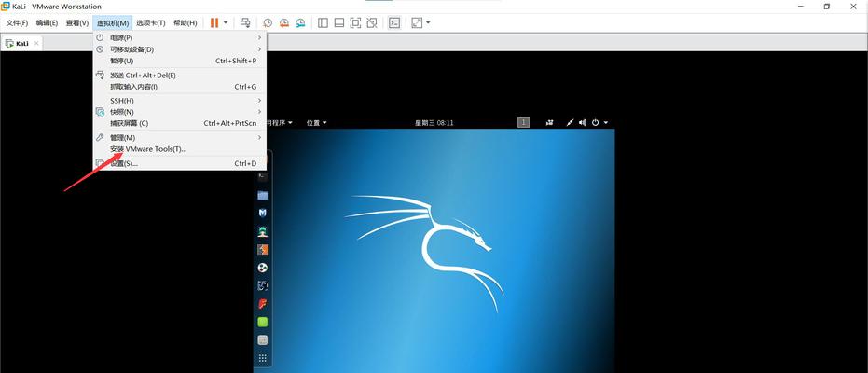868x373 pixels.
Task: Click the network icon in Kali top bar
Action: pyautogui.click(x=570, y=123)
